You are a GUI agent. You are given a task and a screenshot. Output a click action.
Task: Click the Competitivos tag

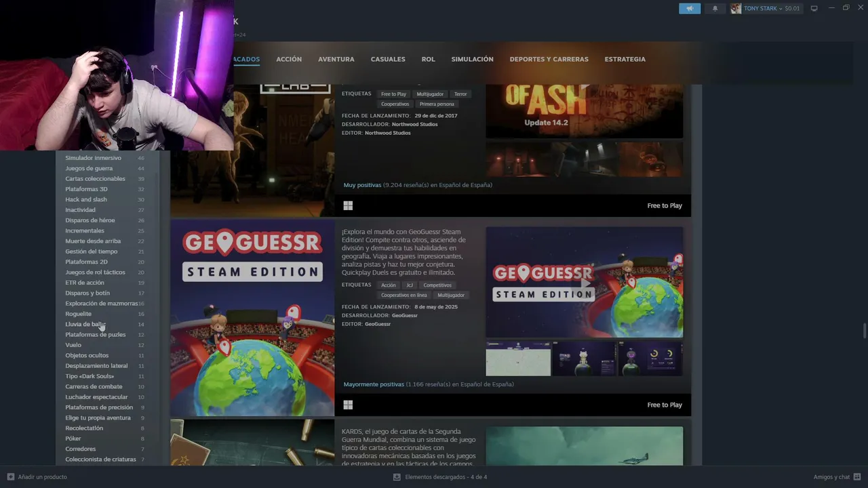tap(437, 285)
